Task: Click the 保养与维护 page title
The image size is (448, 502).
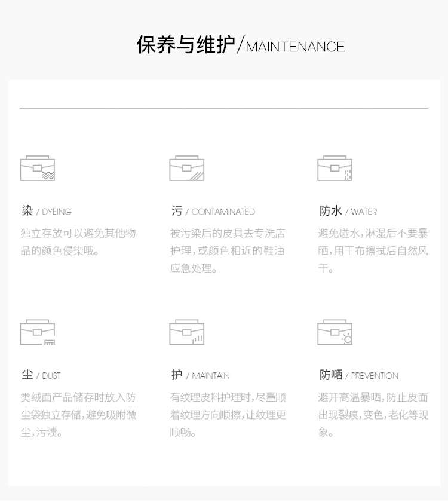Action: 186,45
